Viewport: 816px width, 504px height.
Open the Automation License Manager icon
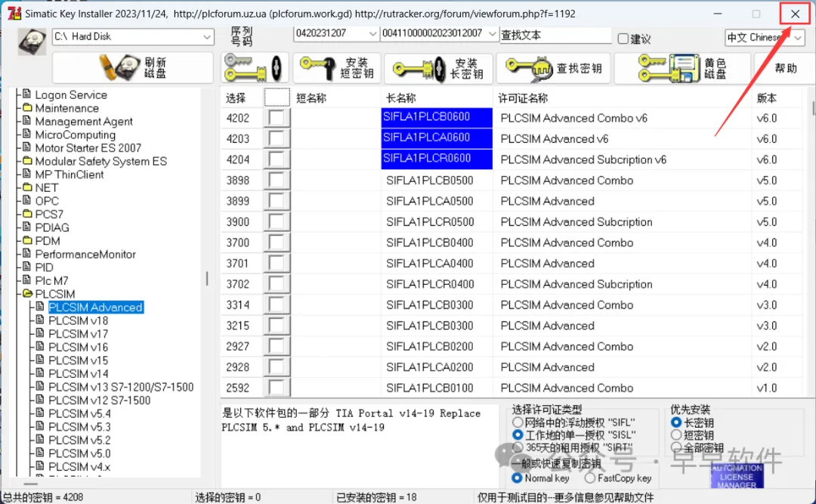[737, 475]
